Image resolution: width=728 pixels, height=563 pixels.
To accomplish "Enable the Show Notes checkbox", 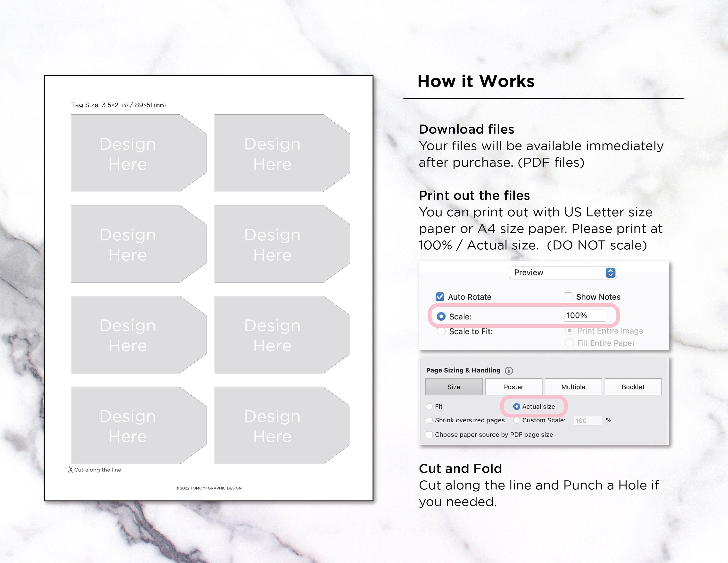I will 568,297.
